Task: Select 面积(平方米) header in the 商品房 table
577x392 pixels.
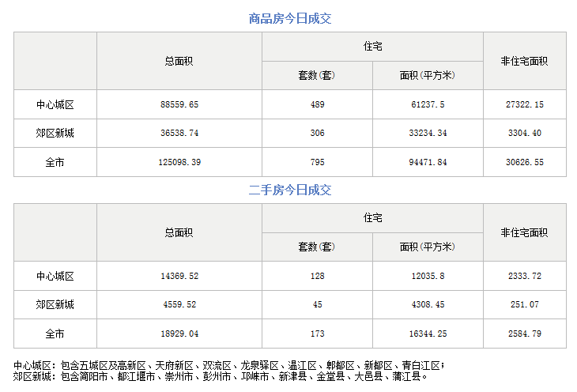Action: point(428,75)
